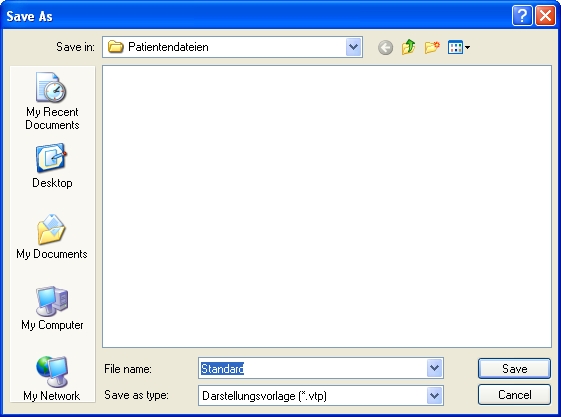Go up one folder level

(x=408, y=47)
